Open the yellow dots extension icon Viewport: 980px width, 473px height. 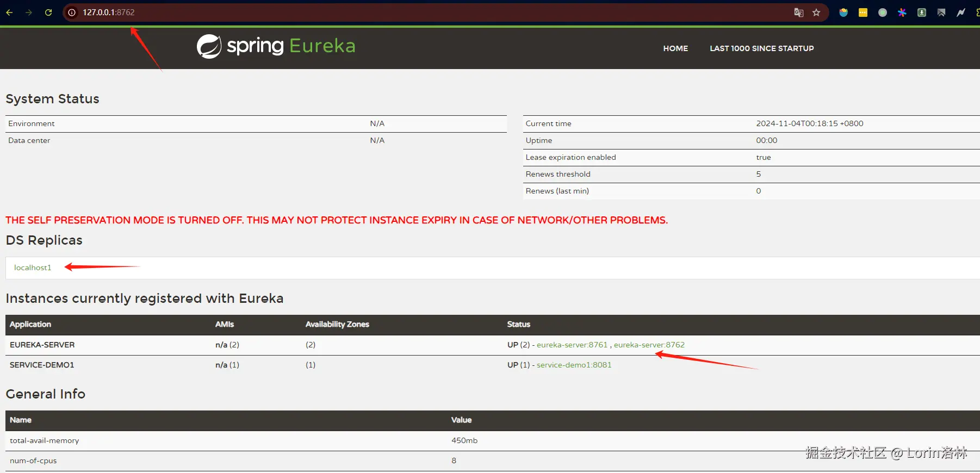[x=863, y=13]
